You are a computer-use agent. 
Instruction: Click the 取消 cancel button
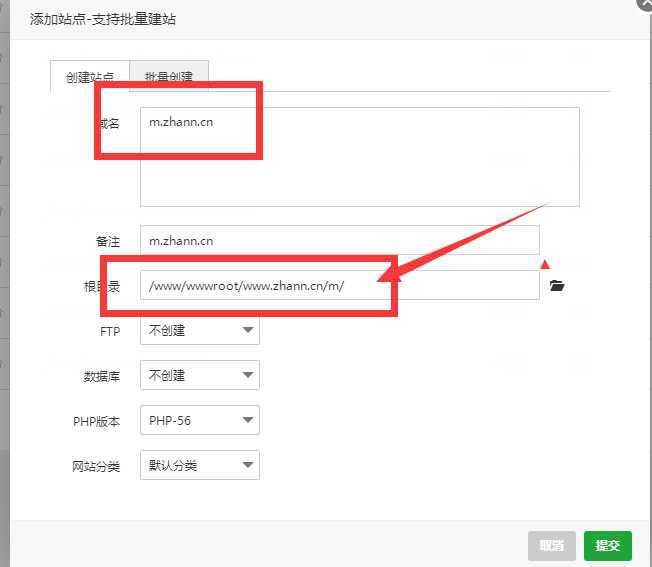tap(552, 546)
